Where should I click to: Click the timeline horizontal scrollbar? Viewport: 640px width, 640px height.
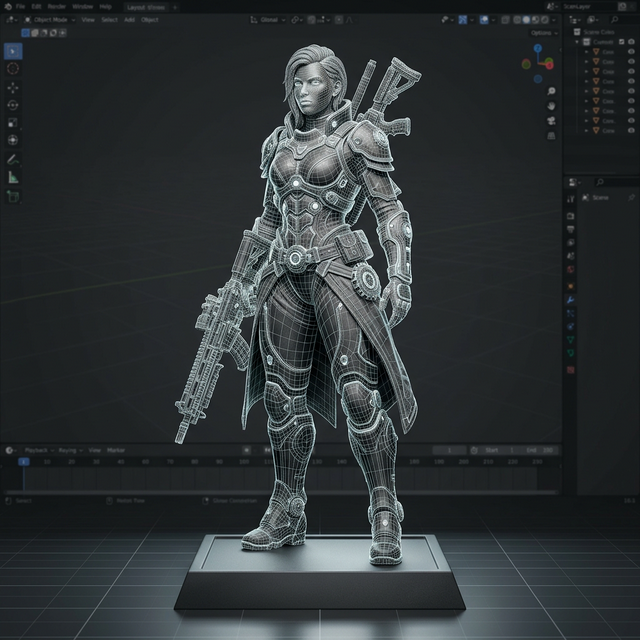[282, 493]
